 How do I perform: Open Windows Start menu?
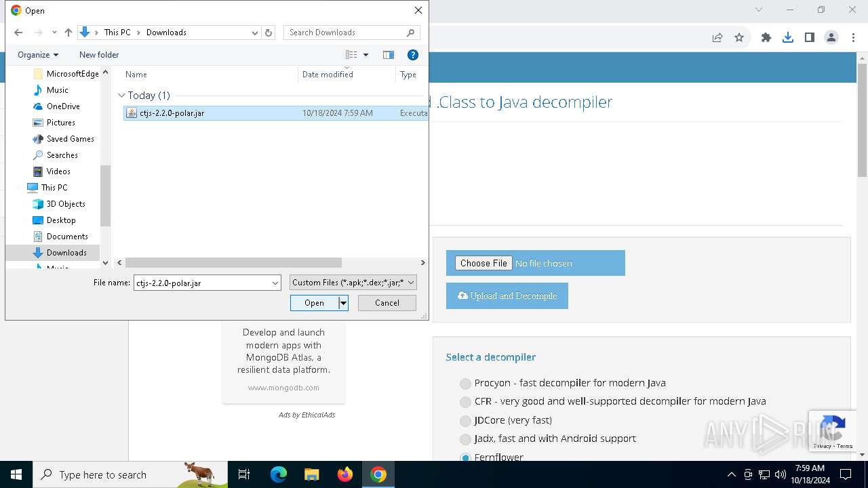pyautogui.click(x=16, y=474)
